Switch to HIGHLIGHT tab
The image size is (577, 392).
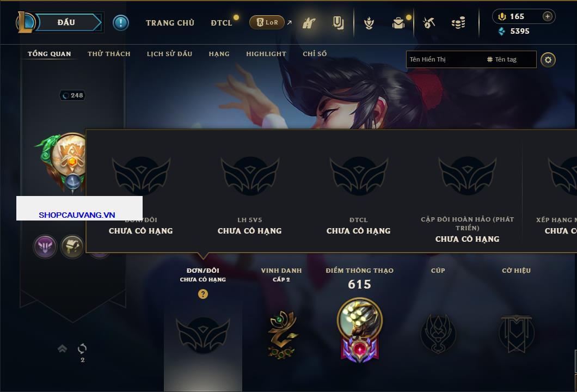266,54
